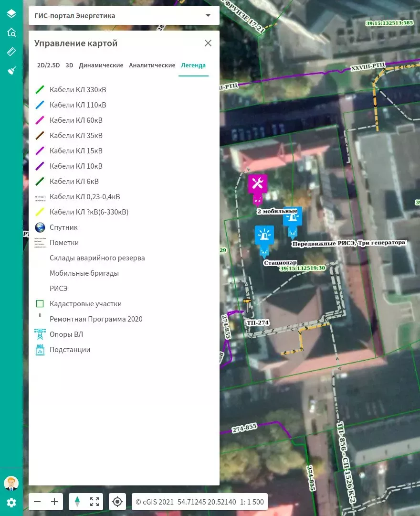Screen dimensions: 420x516
Task: Open the map fullscreen expander control
Action: tap(94, 502)
